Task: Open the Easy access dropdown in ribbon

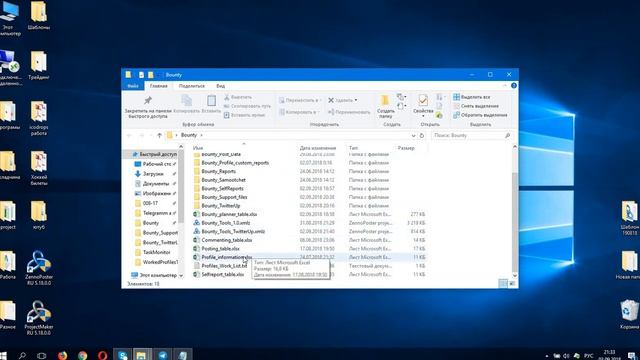Action: click(401, 106)
